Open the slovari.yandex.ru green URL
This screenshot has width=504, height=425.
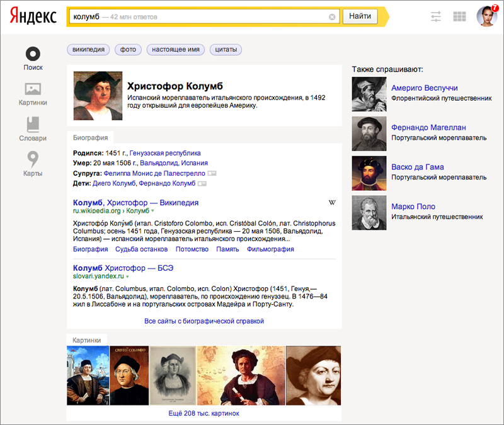tap(98, 276)
